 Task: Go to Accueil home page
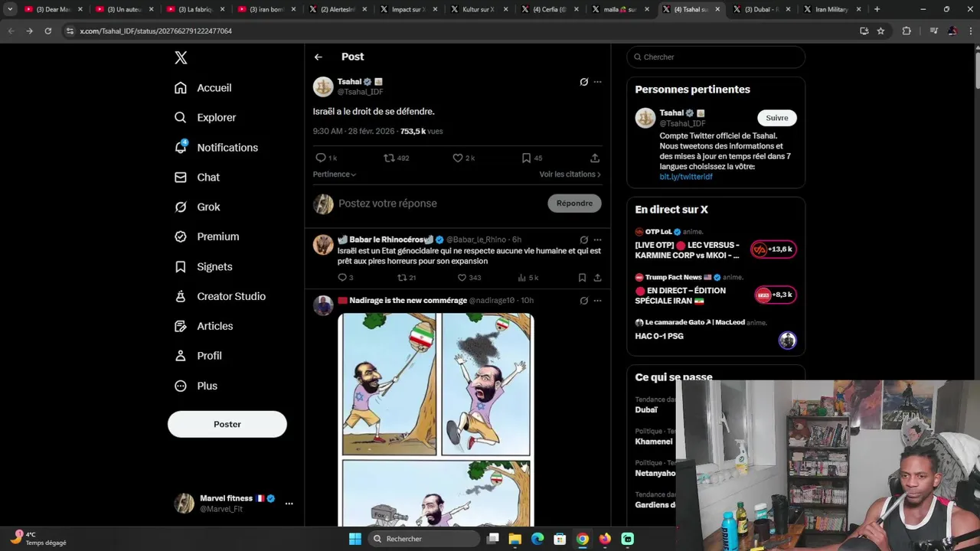click(203, 88)
